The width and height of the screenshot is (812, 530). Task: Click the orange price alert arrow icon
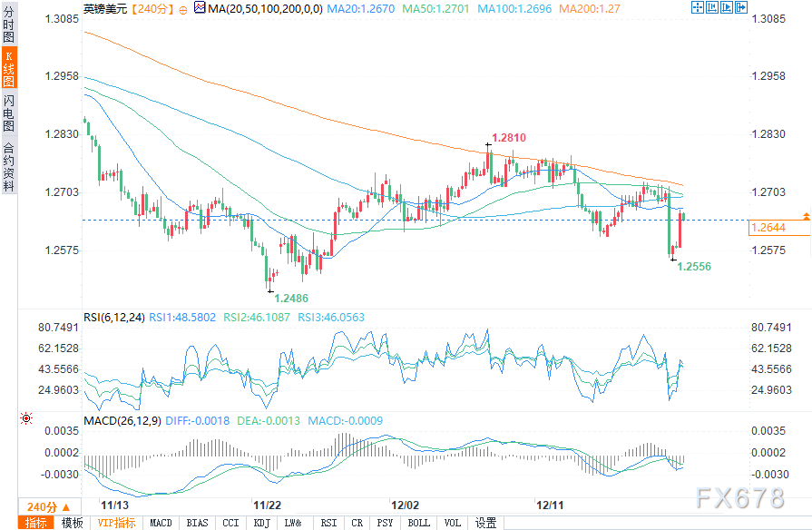coord(807,216)
